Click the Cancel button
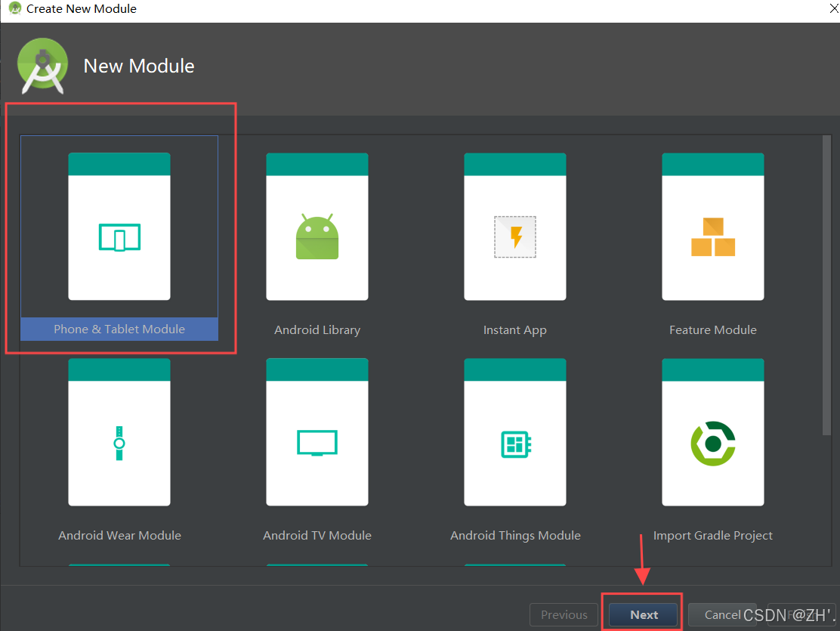840x631 pixels. point(722,615)
